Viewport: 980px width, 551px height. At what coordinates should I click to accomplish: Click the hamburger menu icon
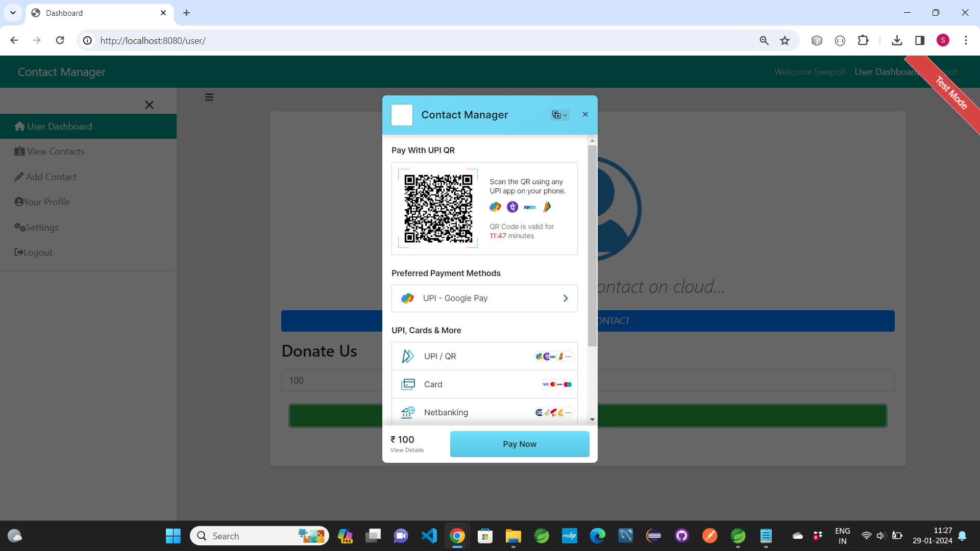click(x=209, y=97)
